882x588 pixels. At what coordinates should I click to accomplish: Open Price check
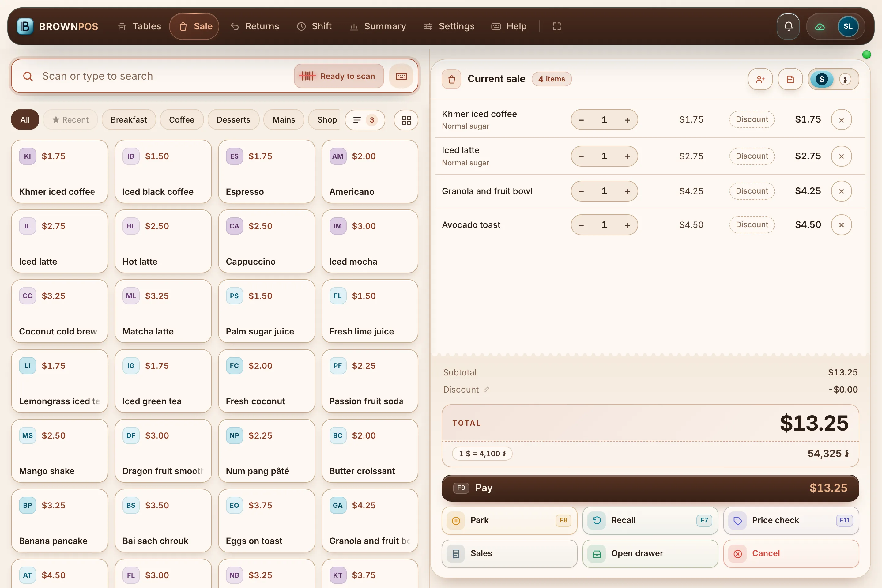coord(791,521)
